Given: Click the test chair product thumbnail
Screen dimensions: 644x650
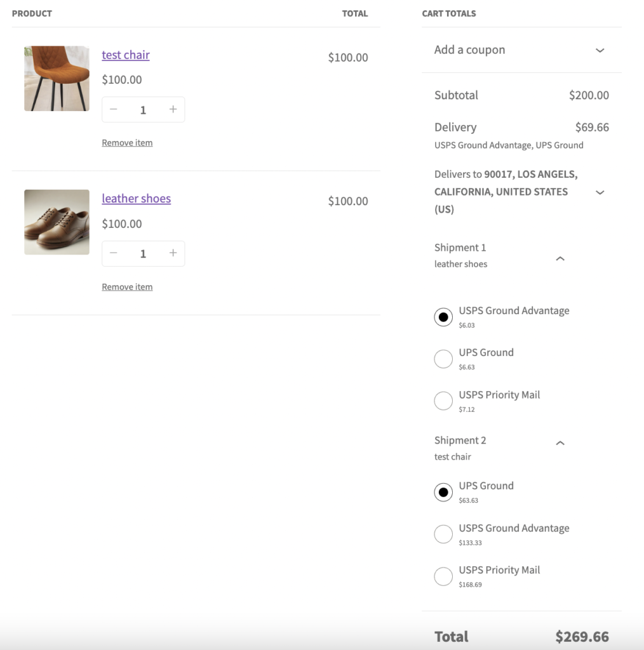Looking at the screenshot, I should 57,78.
